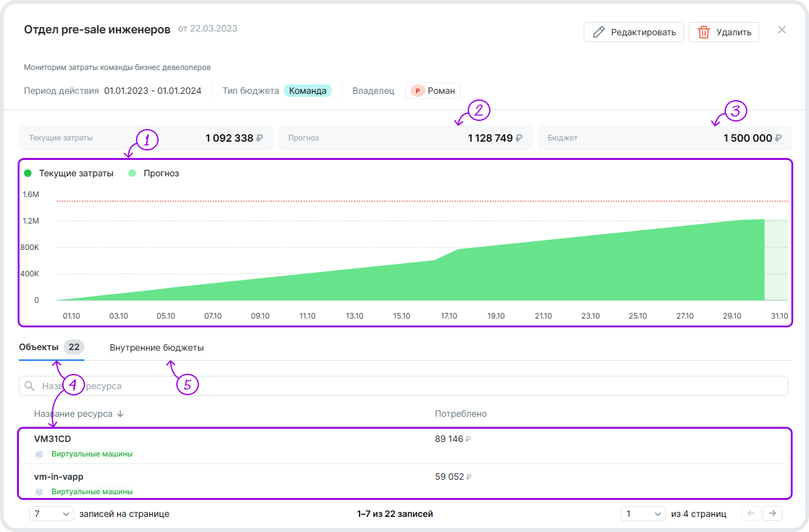Close the budget dialog with X icon

(782, 30)
